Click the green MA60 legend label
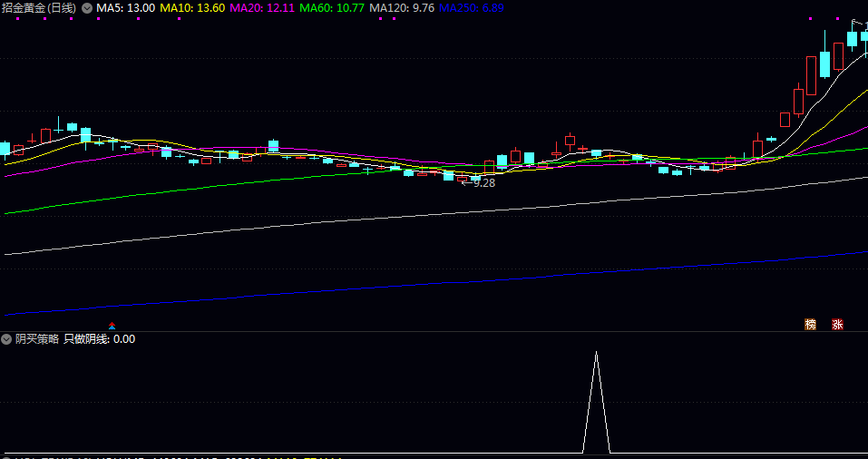 click(x=332, y=8)
